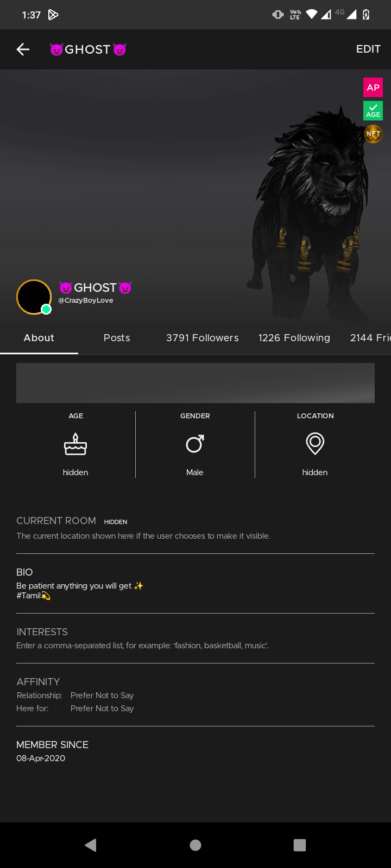Open the 2144 Friends tab
391x868 pixels.
coord(370,338)
